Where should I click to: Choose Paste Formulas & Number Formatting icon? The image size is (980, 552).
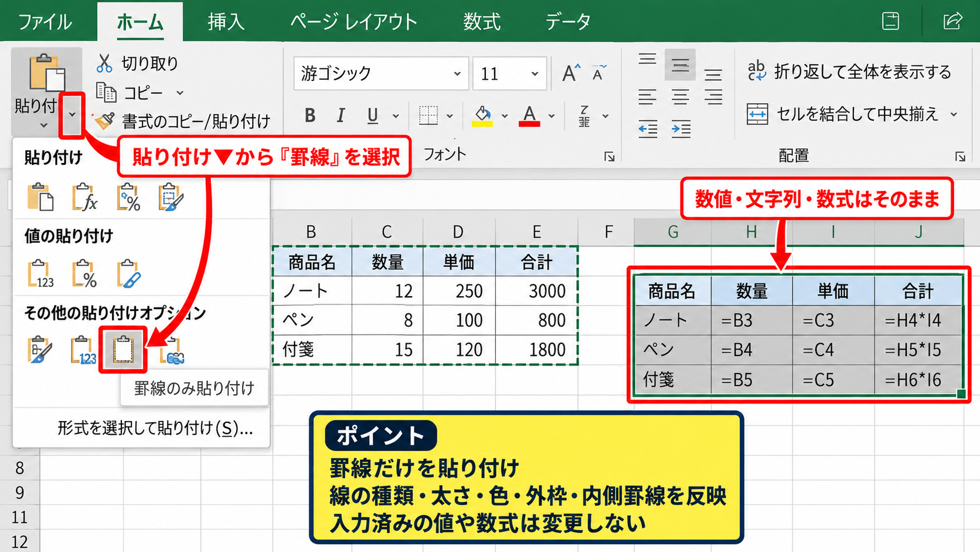[128, 197]
